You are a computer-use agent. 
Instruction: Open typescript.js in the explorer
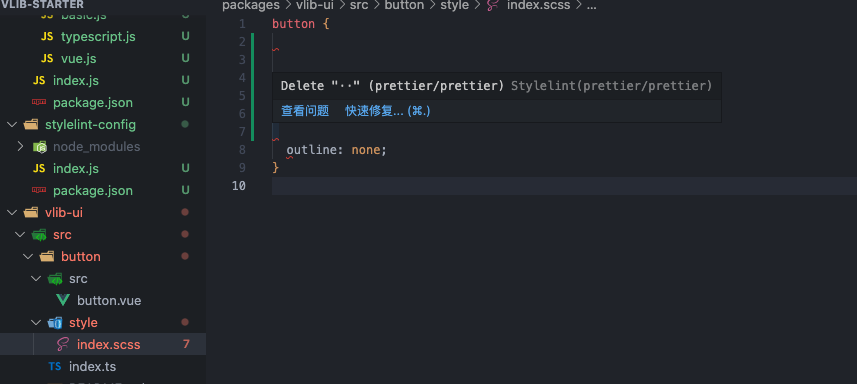(x=98, y=37)
